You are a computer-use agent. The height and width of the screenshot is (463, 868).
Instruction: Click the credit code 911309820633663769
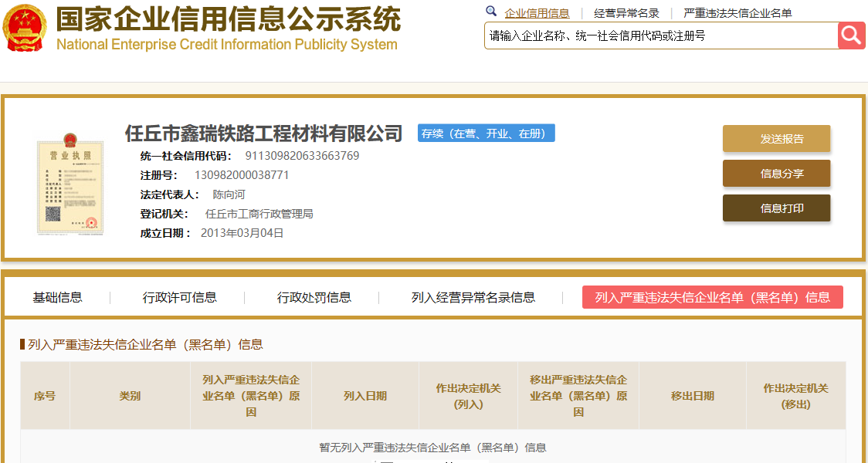pyautogui.click(x=302, y=156)
